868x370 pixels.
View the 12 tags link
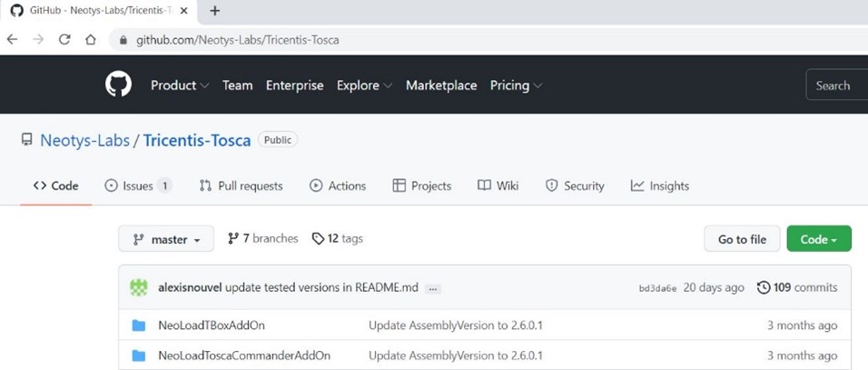click(x=338, y=239)
